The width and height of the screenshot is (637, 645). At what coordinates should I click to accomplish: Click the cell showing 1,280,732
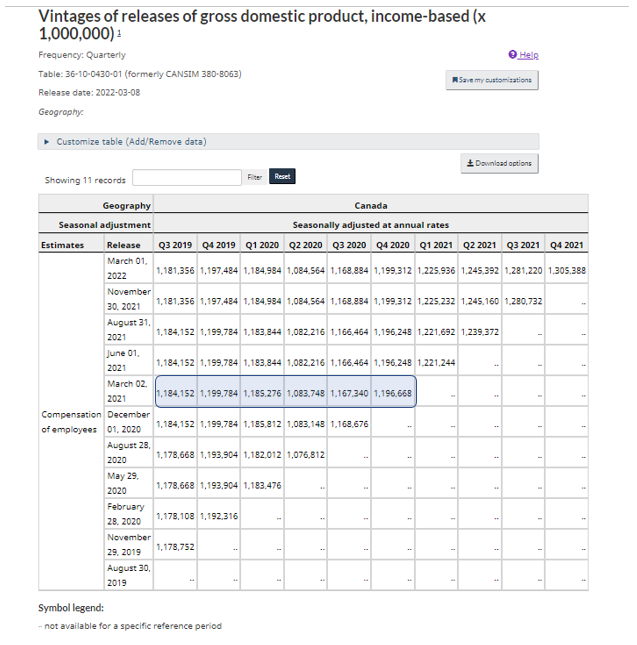(523, 301)
